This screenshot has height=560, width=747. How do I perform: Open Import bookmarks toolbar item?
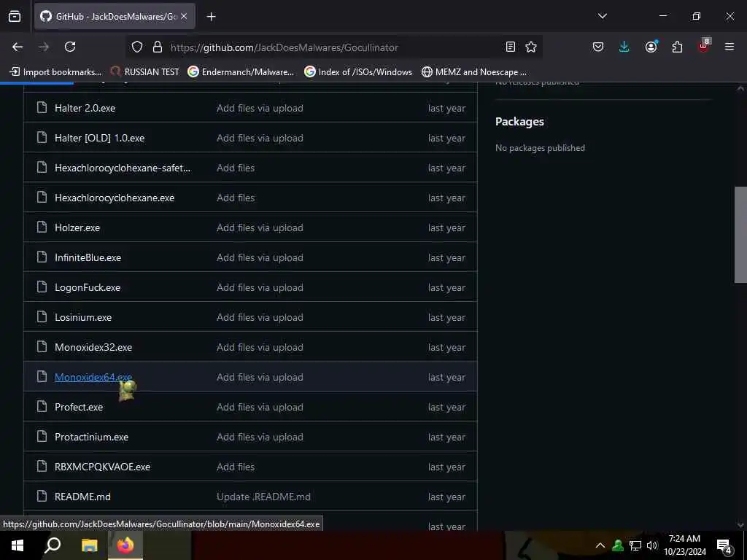pos(55,72)
